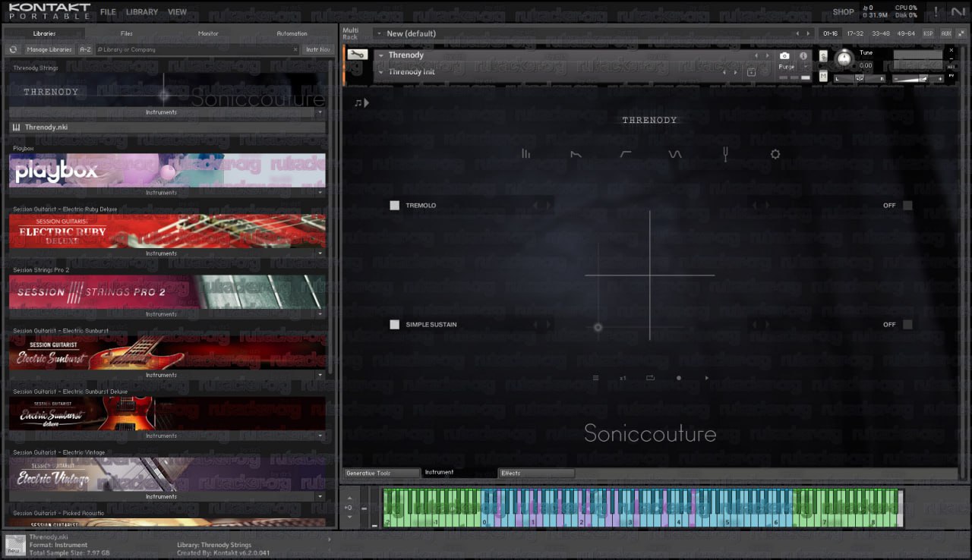972x560 pixels.
Task: Expand Threnody Strings Instruments dropdown arrow
Action: (320, 112)
